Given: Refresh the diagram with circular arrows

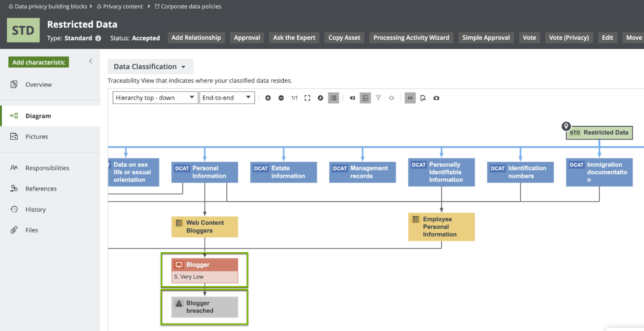Looking at the screenshot, I should tap(391, 98).
